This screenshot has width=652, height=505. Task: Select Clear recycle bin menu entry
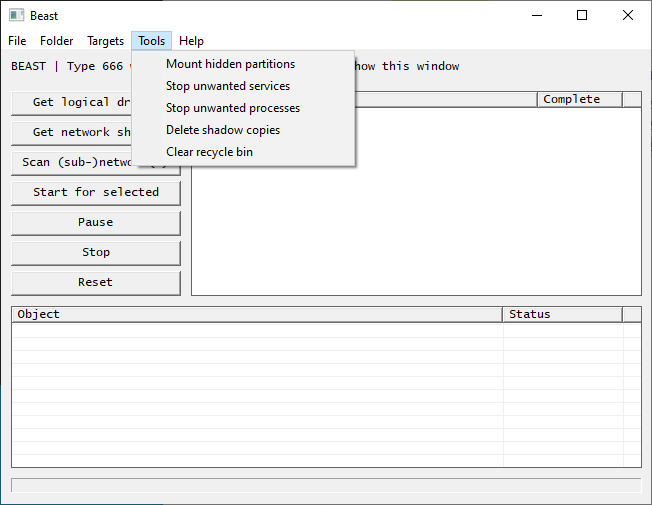243,152
